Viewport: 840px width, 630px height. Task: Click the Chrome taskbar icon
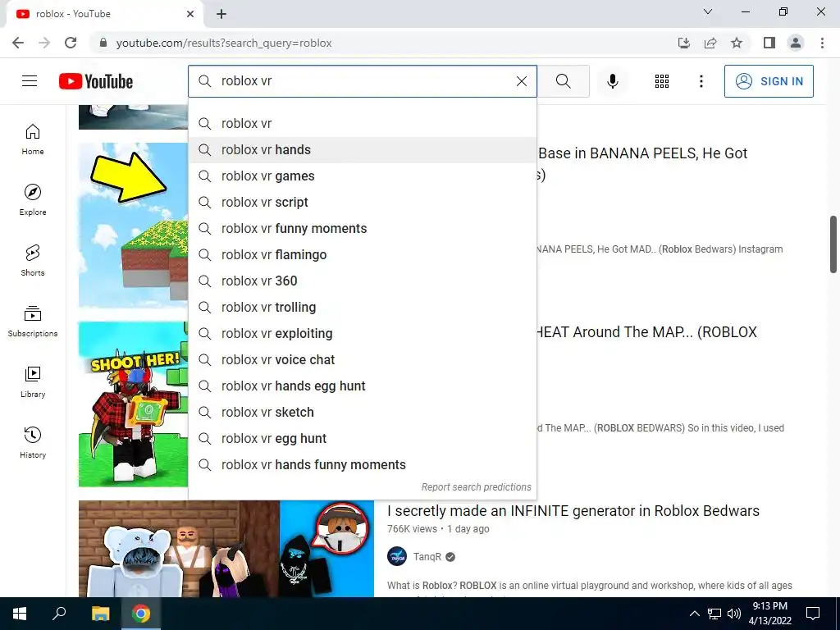pyautogui.click(x=141, y=614)
